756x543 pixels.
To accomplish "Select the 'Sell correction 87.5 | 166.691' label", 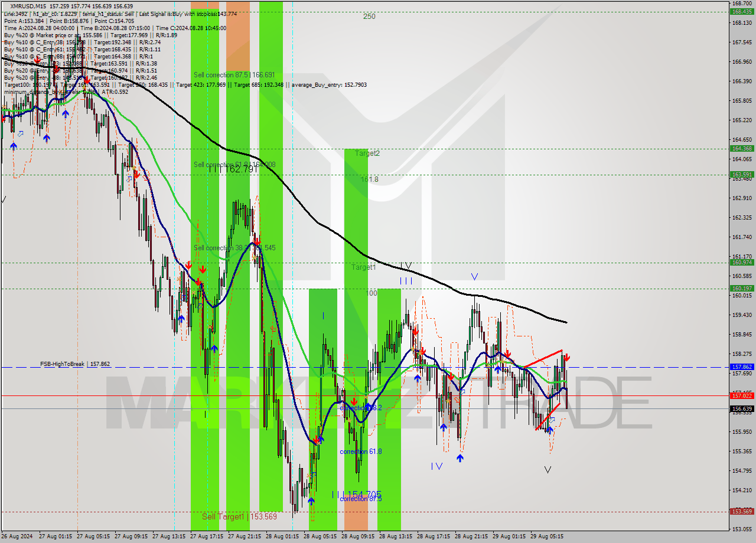I will click(x=234, y=75).
